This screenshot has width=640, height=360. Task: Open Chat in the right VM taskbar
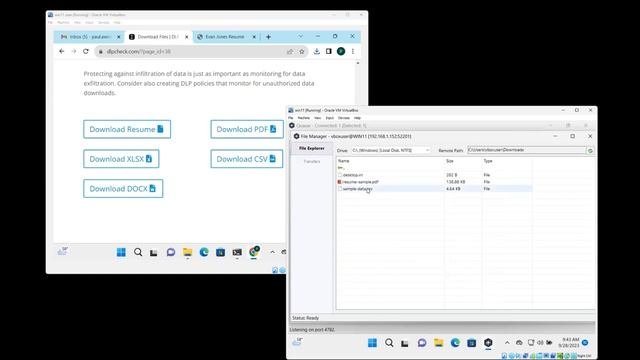tap(422, 343)
